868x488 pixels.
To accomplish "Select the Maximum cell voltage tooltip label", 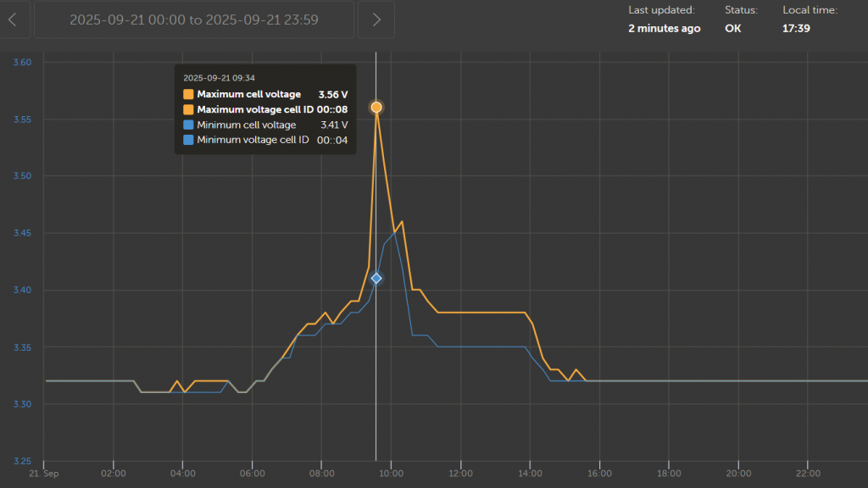I will coord(248,94).
